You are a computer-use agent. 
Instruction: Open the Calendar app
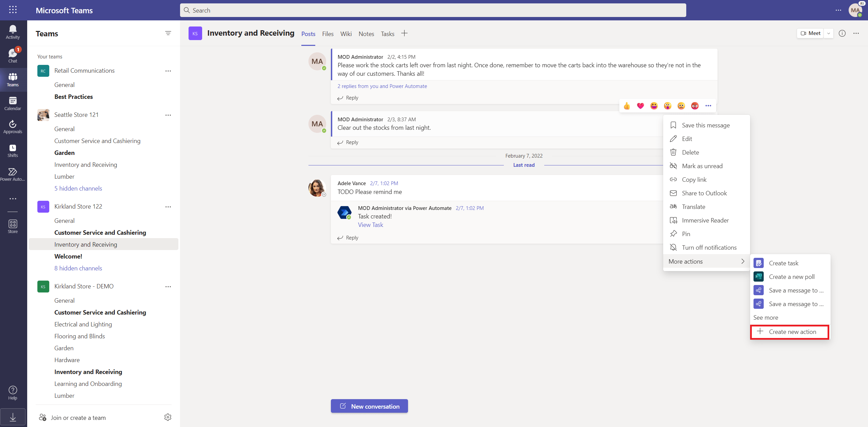pos(13,103)
